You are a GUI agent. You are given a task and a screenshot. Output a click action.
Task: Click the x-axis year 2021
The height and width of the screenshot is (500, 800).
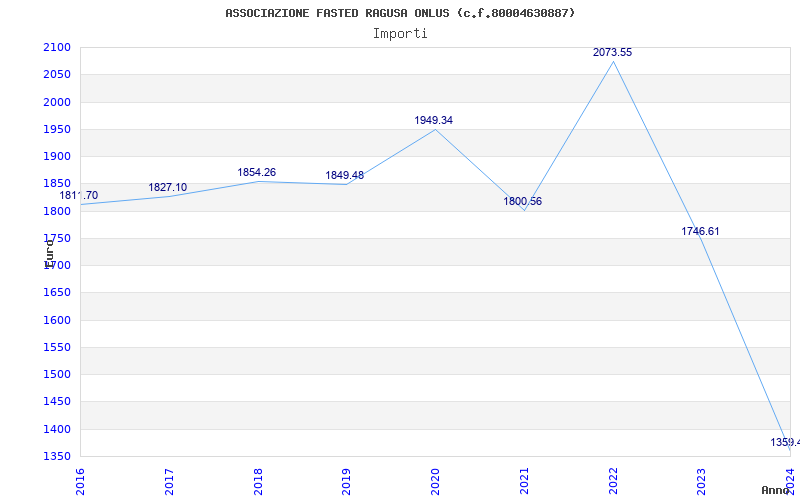[524, 482]
